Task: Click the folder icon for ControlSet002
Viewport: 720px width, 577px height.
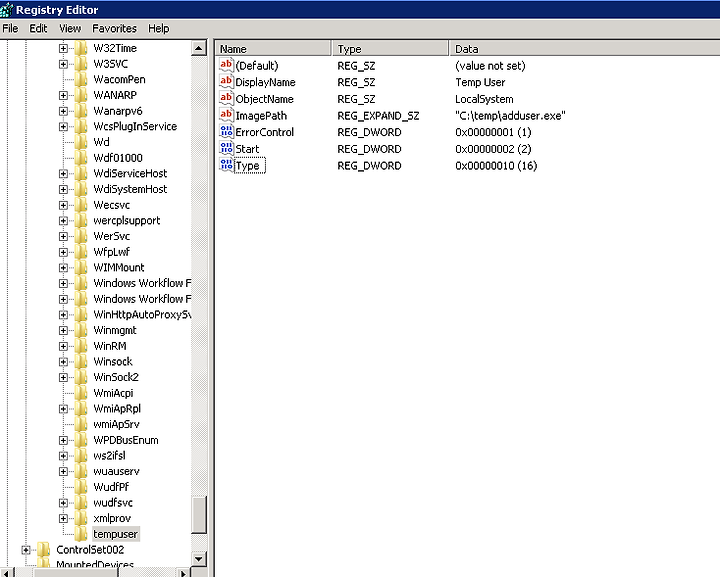Action: pyautogui.click(x=44, y=549)
